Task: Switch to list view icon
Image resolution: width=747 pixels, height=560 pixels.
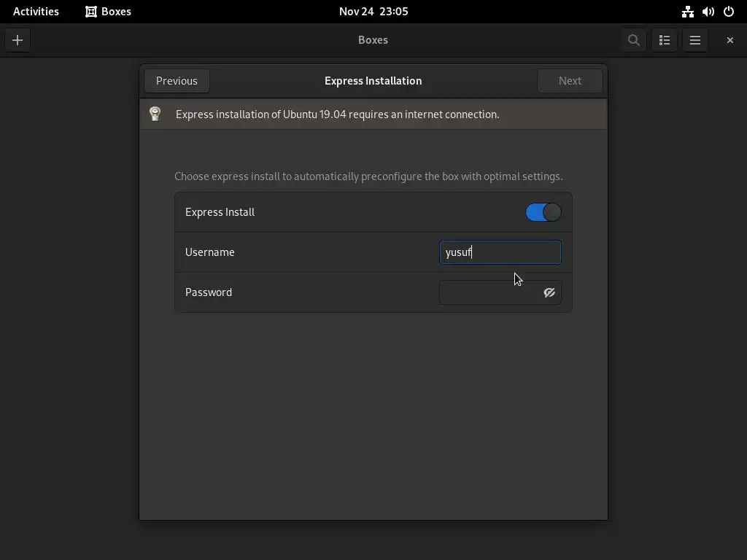Action: point(665,40)
